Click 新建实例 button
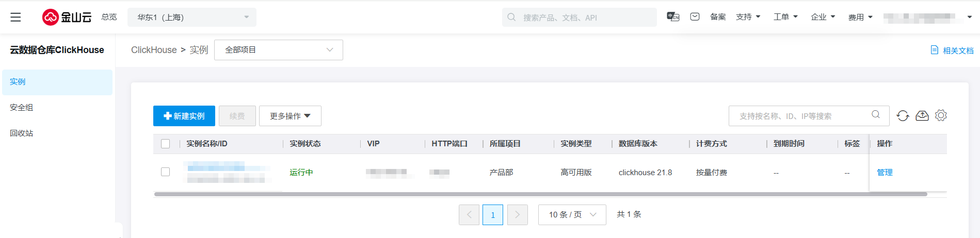This screenshot has width=980, height=238. (184, 116)
